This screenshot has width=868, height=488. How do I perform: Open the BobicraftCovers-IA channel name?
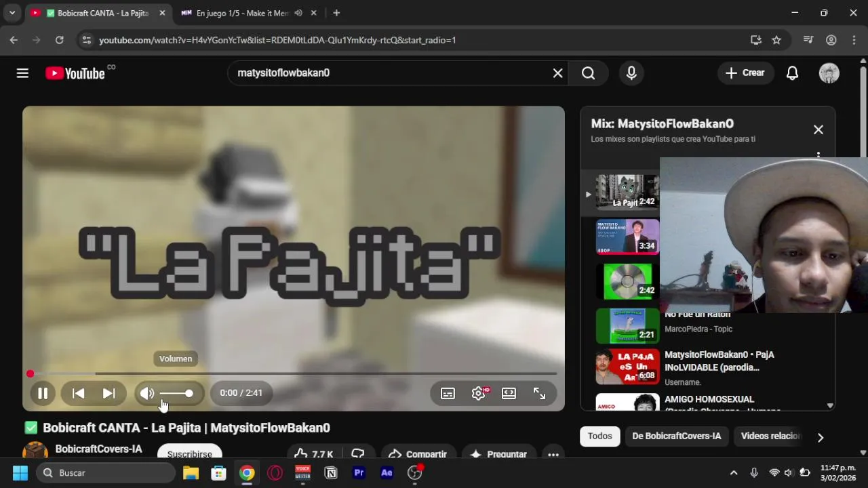click(98, 449)
